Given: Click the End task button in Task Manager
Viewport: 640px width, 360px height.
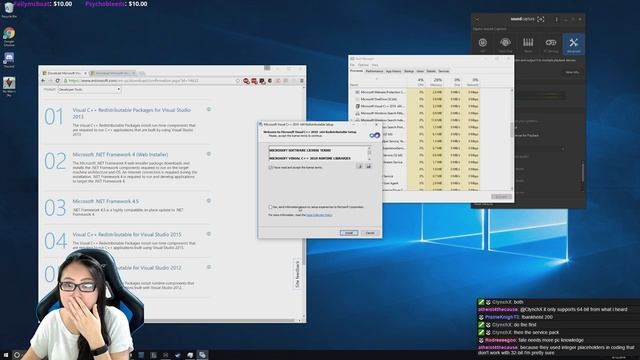Looking at the screenshot, I should (501, 197).
